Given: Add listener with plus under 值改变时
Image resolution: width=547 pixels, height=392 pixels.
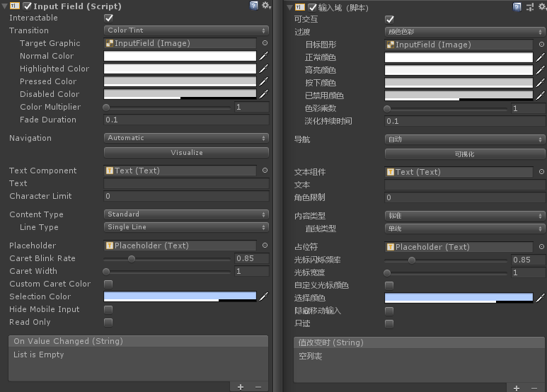Looking at the screenshot, I should point(517,388).
